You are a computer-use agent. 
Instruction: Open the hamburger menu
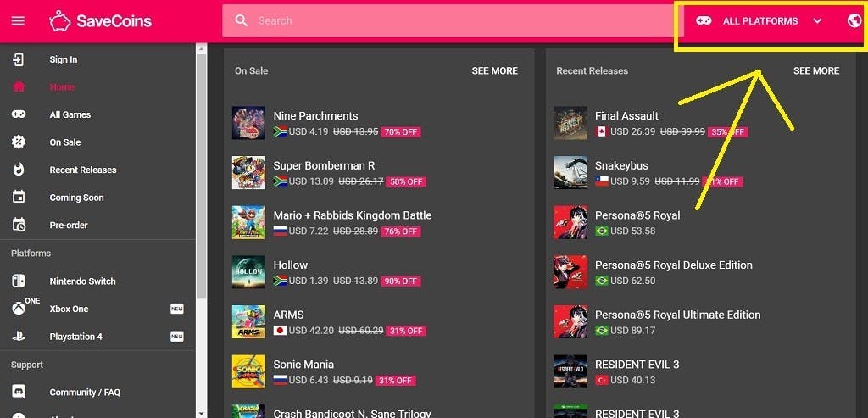pyautogui.click(x=19, y=21)
